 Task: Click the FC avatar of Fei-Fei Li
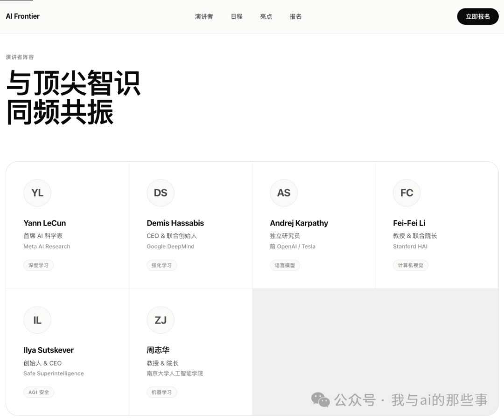pos(406,193)
